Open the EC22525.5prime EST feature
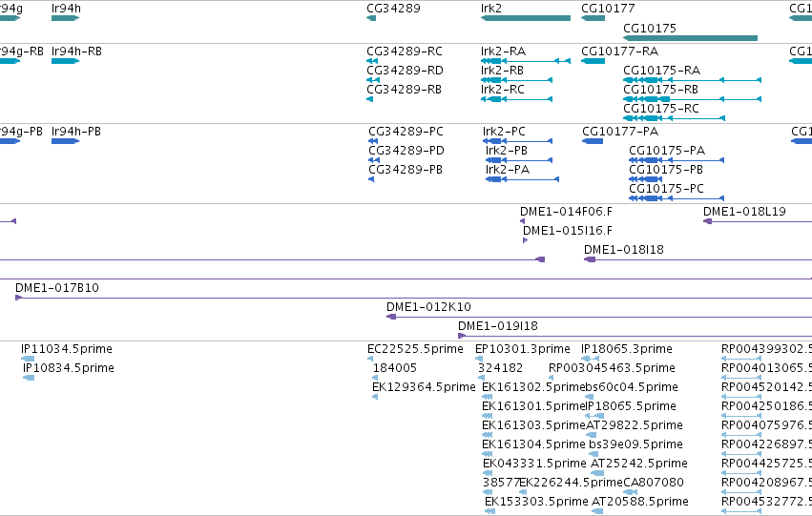The width and height of the screenshot is (812, 516). [370, 360]
